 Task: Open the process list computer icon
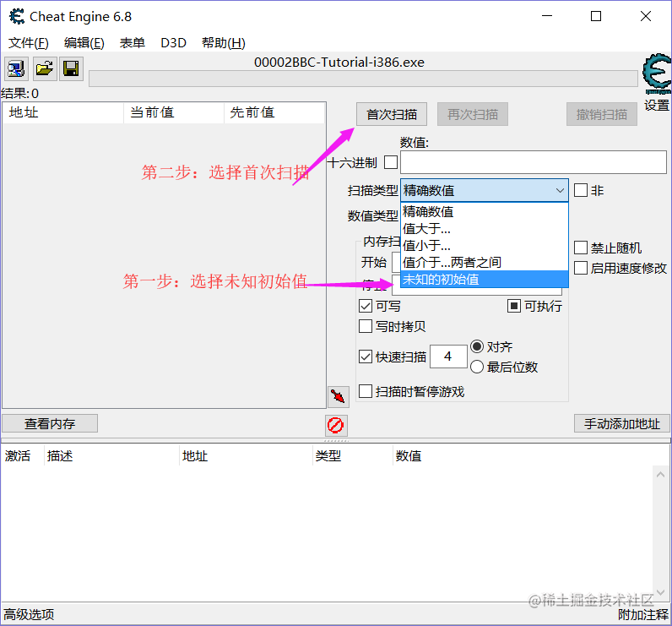[16, 68]
